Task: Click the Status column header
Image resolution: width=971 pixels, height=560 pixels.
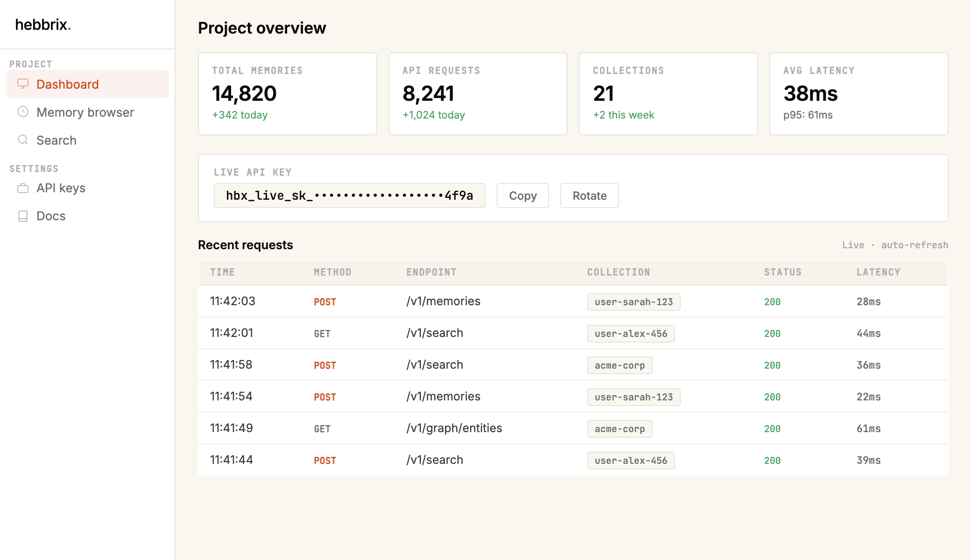Action: click(x=783, y=272)
